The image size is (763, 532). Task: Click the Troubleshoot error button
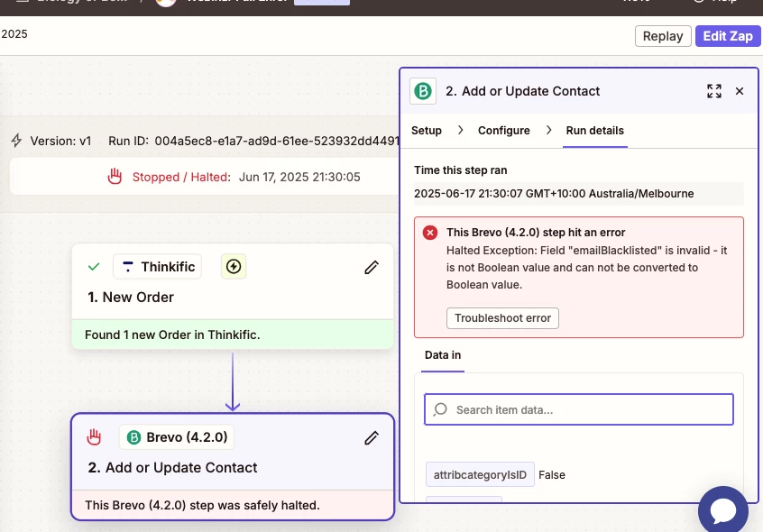502,318
